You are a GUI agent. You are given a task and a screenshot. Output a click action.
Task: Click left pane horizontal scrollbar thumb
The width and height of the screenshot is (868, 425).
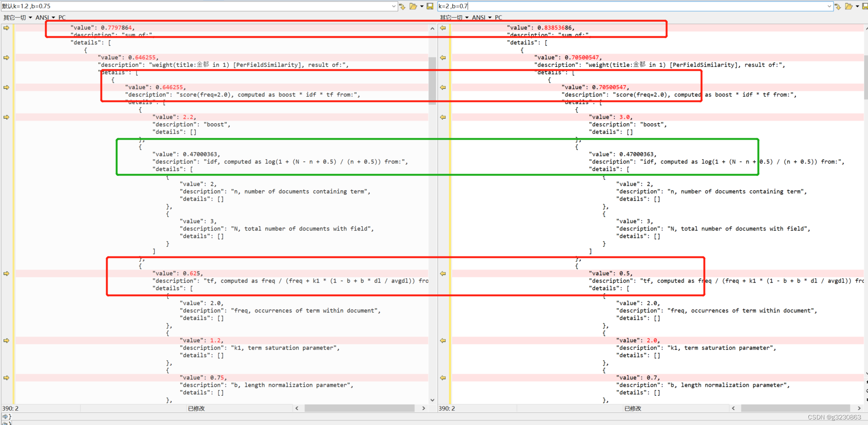tap(359, 408)
